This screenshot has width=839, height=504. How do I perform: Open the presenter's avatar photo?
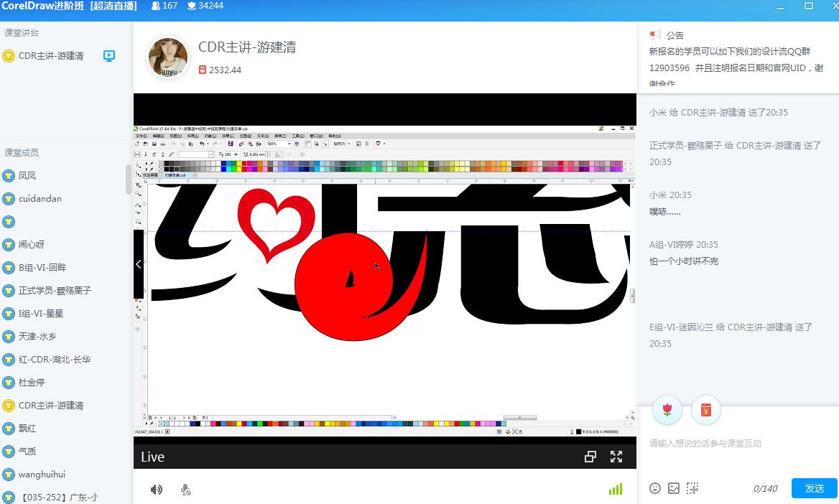coord(168,57)
